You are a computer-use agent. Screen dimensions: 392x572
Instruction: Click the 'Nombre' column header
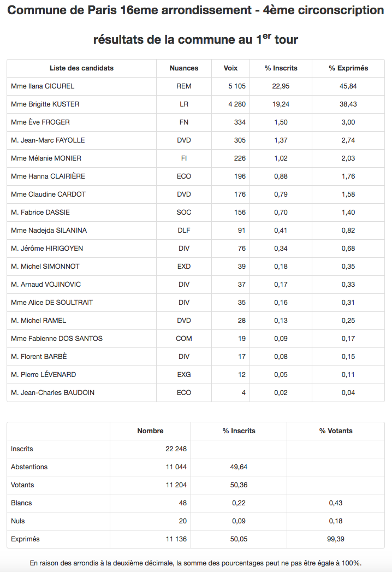[x=150, y=431]
